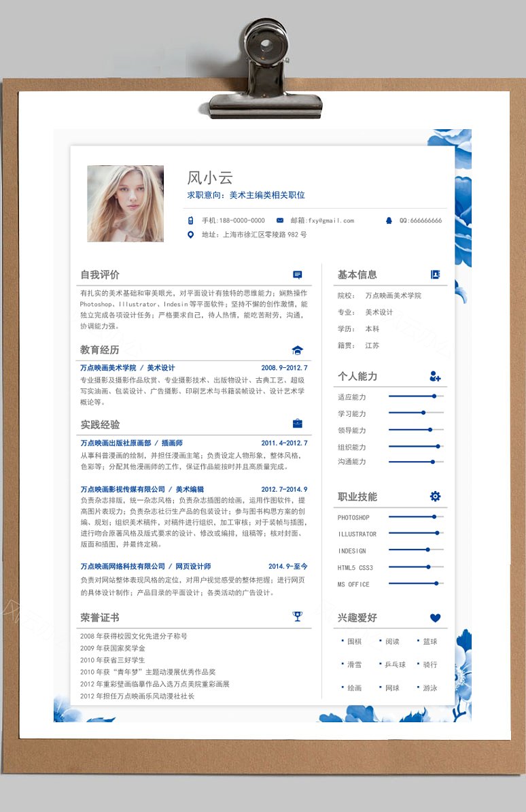Click the PHOTOSHOP skill slider
526x812 pixels.
(416, 517)
